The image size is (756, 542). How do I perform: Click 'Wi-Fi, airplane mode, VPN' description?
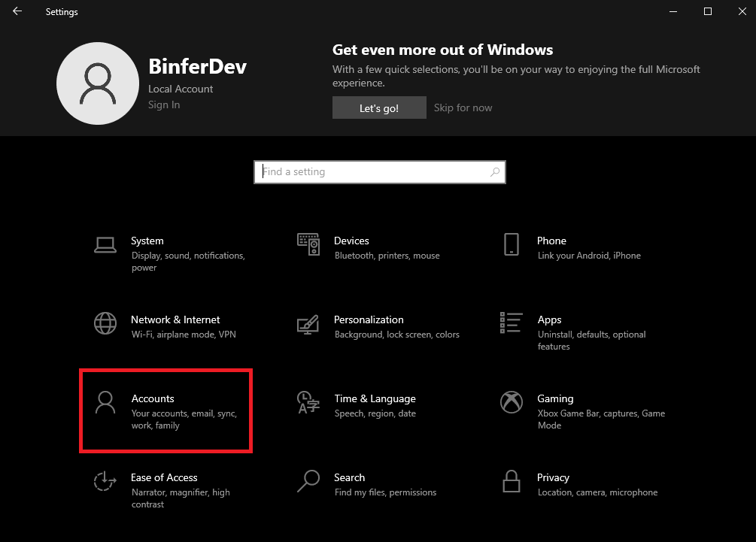tap(184, 335)
